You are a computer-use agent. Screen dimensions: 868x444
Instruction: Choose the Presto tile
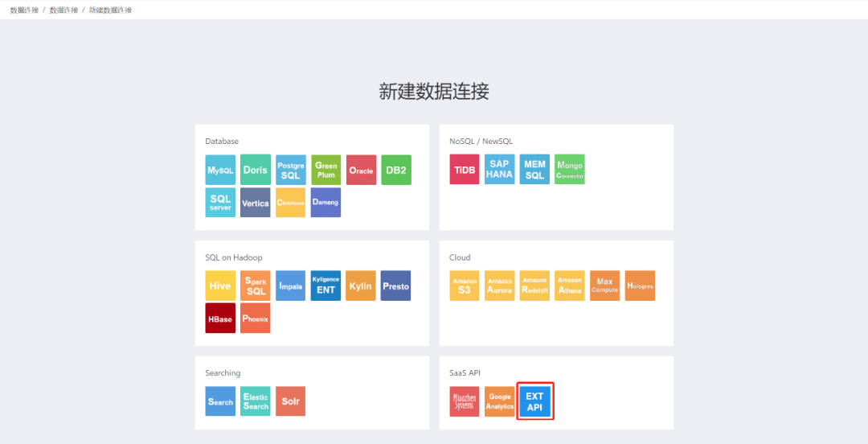tap(395, 286)
